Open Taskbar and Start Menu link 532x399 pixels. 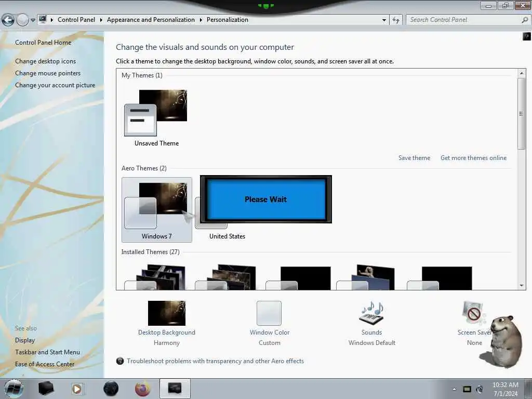pos(47,352)
